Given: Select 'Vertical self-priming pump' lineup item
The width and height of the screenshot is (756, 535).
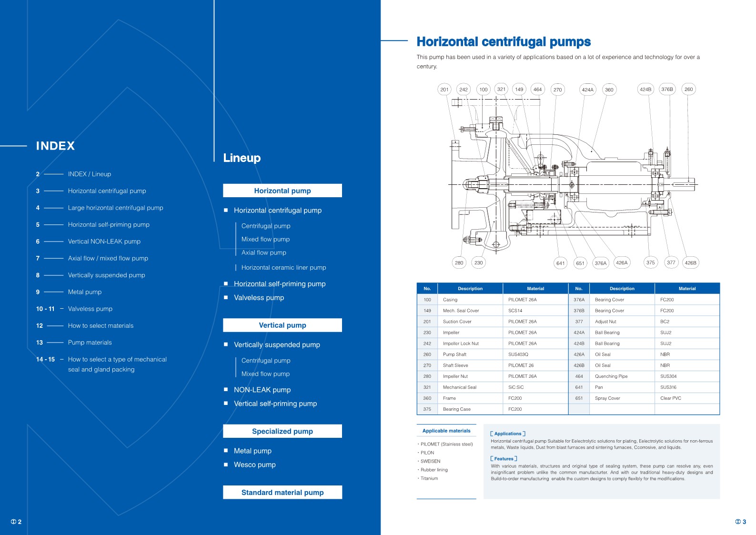Looking at the screenshot, I should pos(275,404).
